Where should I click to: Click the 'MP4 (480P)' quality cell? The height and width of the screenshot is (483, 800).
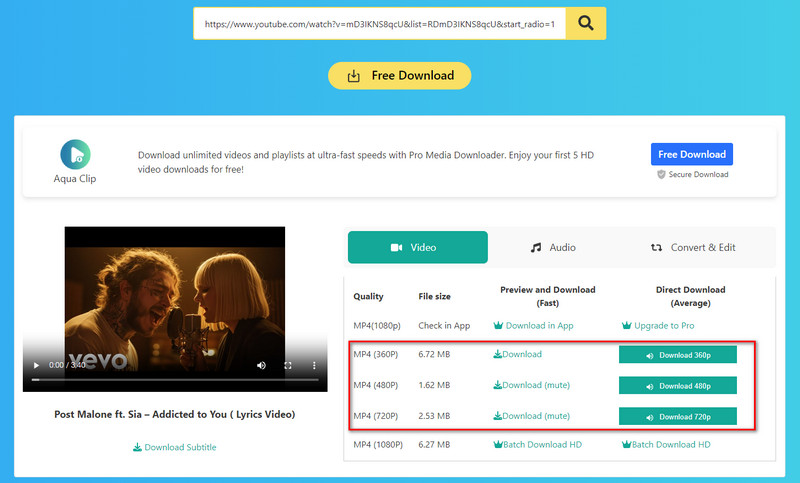[376, 385]
